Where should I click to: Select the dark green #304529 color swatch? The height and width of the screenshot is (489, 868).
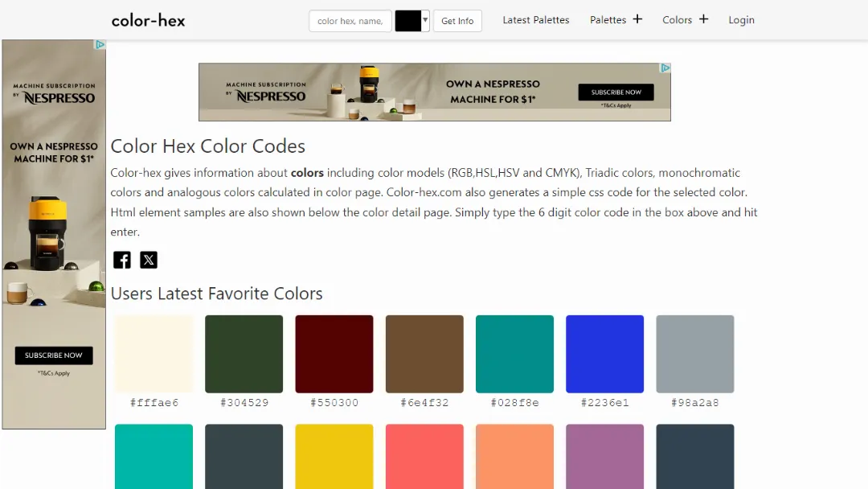244,353
